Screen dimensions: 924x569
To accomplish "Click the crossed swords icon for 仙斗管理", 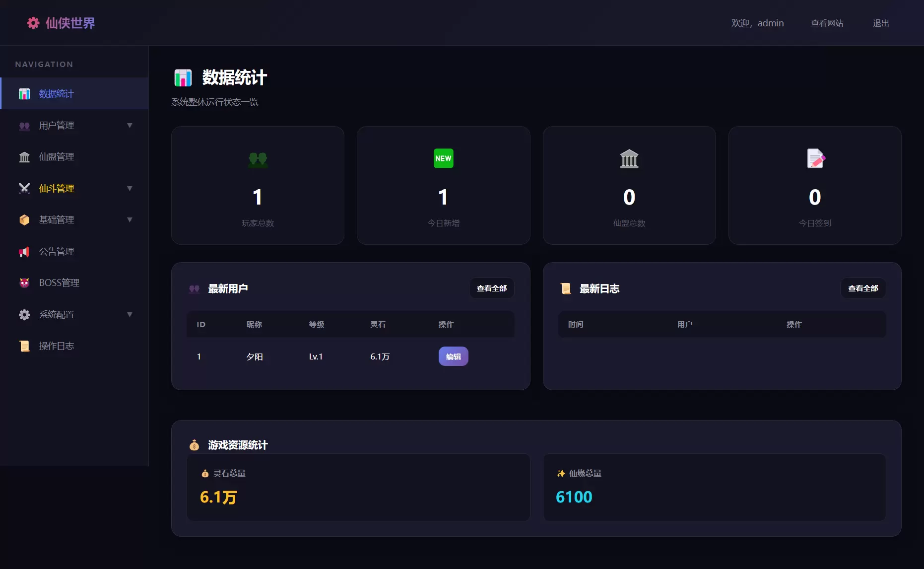I will [x=24, y=188].
